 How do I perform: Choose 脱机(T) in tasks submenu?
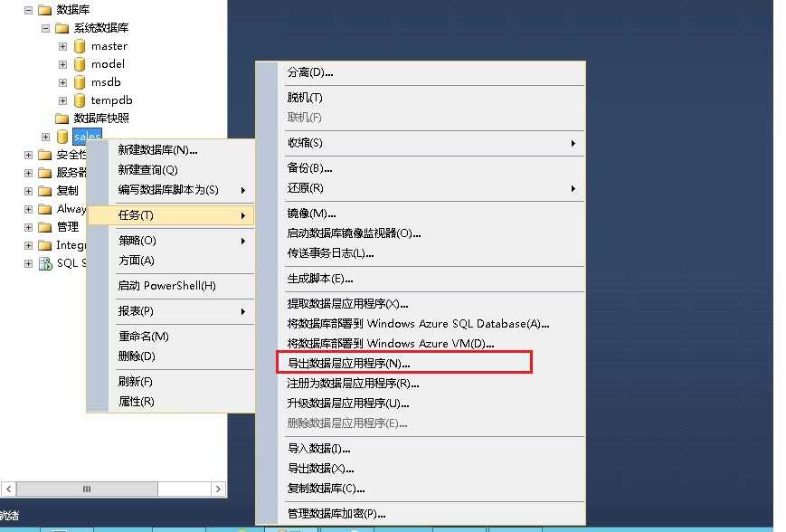pyautogui.click(x=420, y=98)
